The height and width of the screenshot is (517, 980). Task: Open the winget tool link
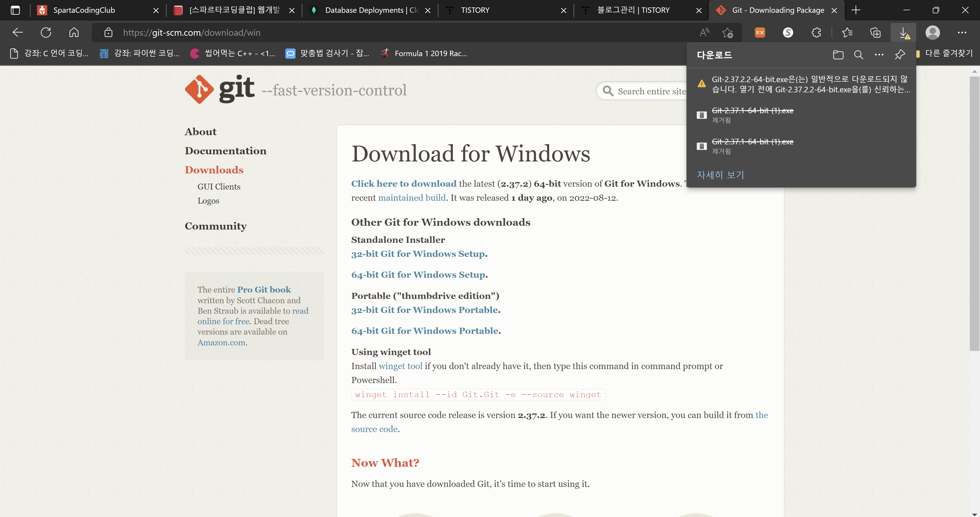[x=400, y=366]
